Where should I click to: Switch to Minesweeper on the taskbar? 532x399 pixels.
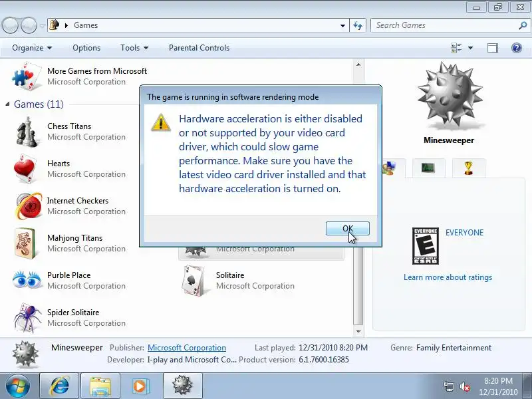pos(182,386)
